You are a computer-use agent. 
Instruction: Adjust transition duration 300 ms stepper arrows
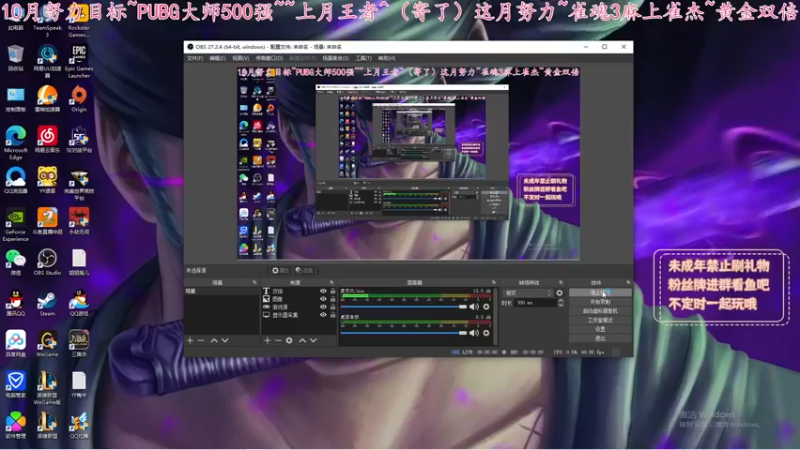[561, 303]
